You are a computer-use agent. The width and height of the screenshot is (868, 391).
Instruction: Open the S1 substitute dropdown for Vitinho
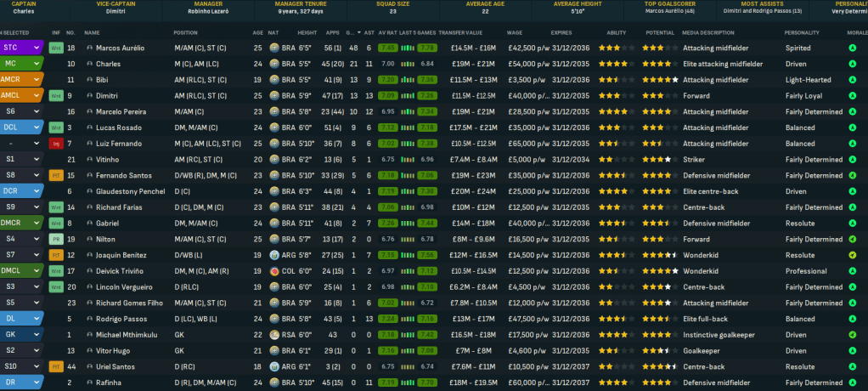36,159
